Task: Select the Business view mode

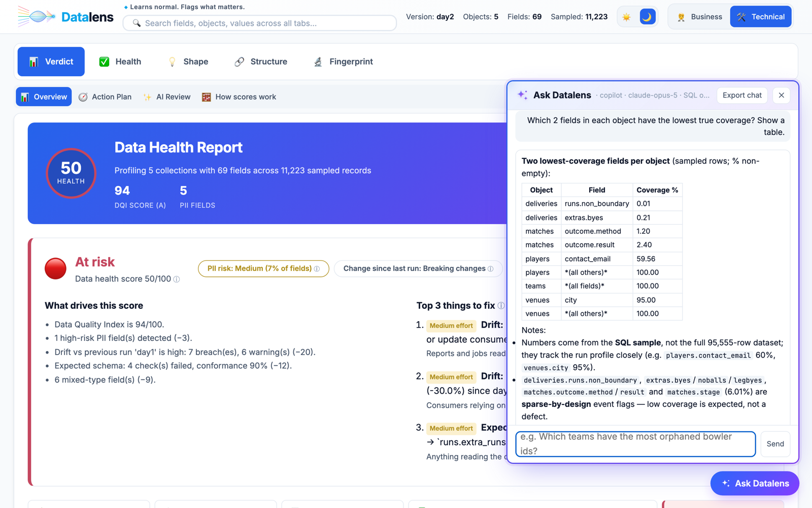Action: [x=699, y=17]
